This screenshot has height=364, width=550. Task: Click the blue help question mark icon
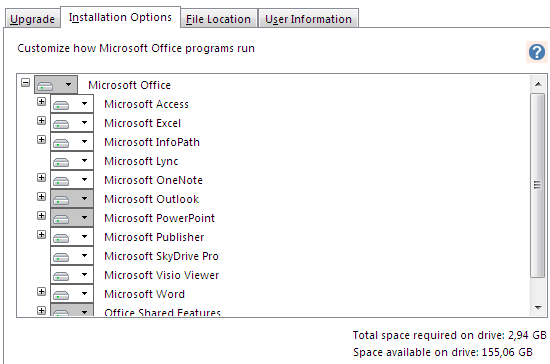coord(537,52)
